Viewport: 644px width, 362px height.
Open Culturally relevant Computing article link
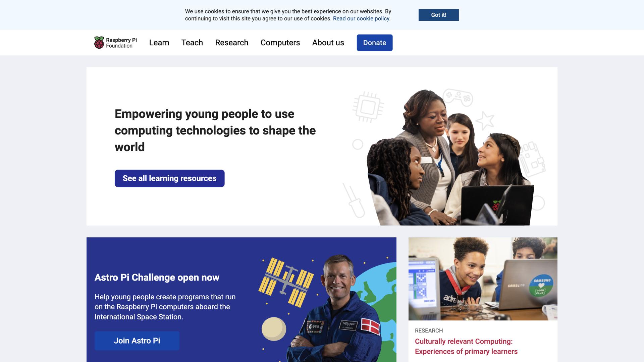point(466,347)
